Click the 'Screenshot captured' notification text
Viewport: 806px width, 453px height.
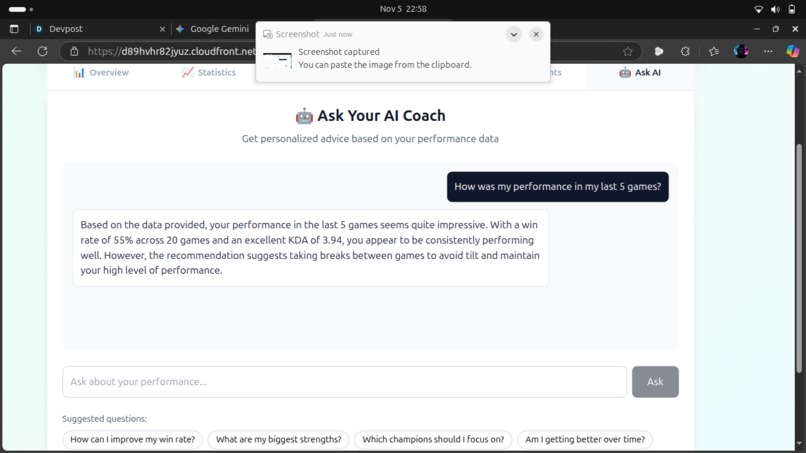click(339, 51)
